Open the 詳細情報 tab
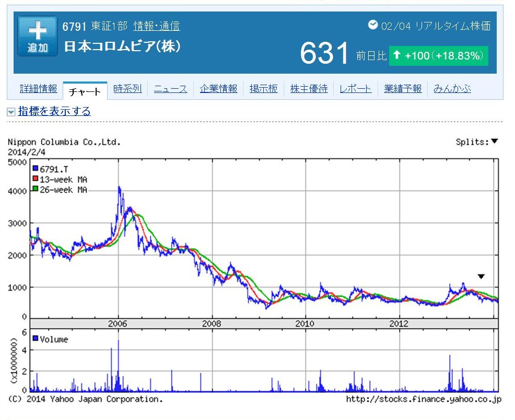 point(39,89)
